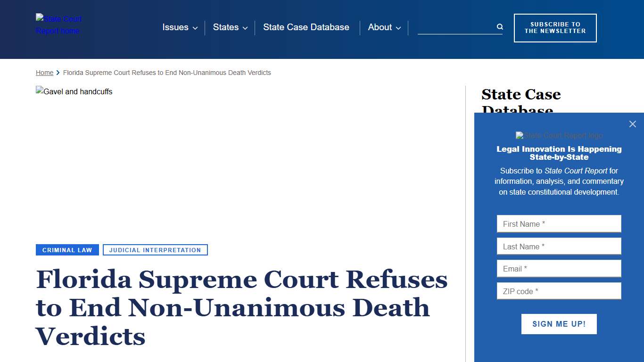Go to the State Case Database page
This screenshot has height=362, width=644.
[306, 27]
